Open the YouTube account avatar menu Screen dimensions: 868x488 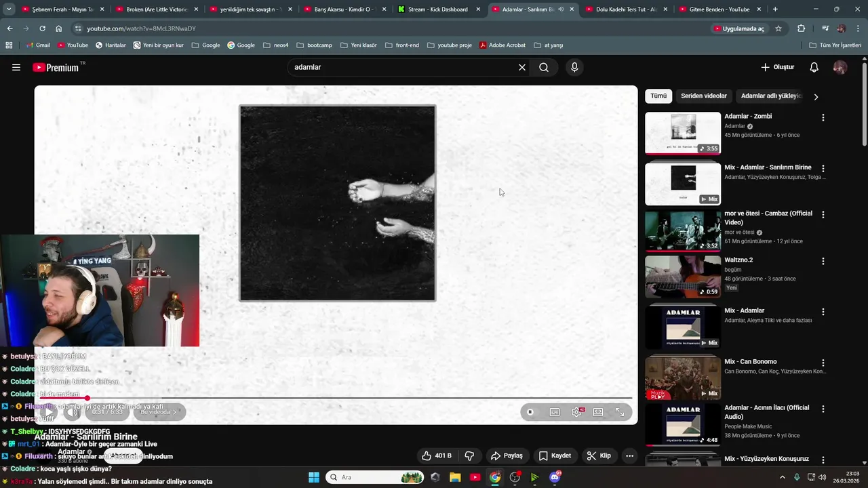pos(840,67)
